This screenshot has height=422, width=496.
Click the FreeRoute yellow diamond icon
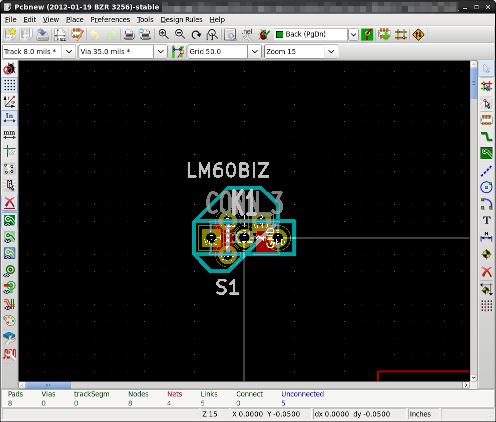point(418,34)
